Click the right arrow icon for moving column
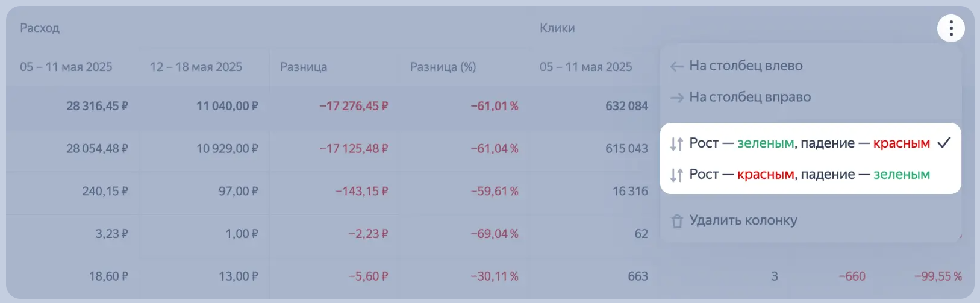The width and height of the screenshot is (980, 303). click(676, 98)
